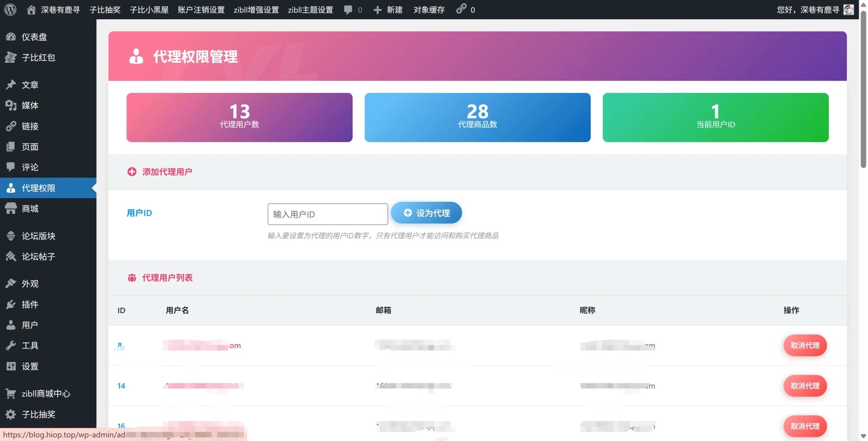Open 子比抽奖 via the sidebar gear icon
This screenshot has width=868, height=441.
[x=11, y=414]
